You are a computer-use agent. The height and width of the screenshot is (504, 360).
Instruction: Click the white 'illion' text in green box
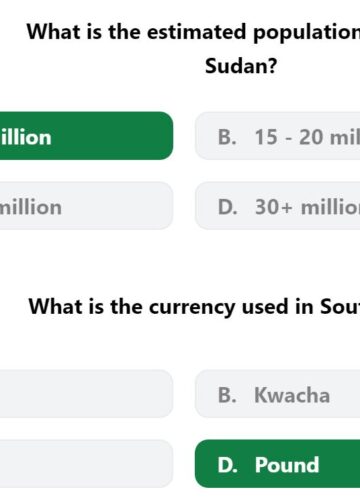click(26, 137)
